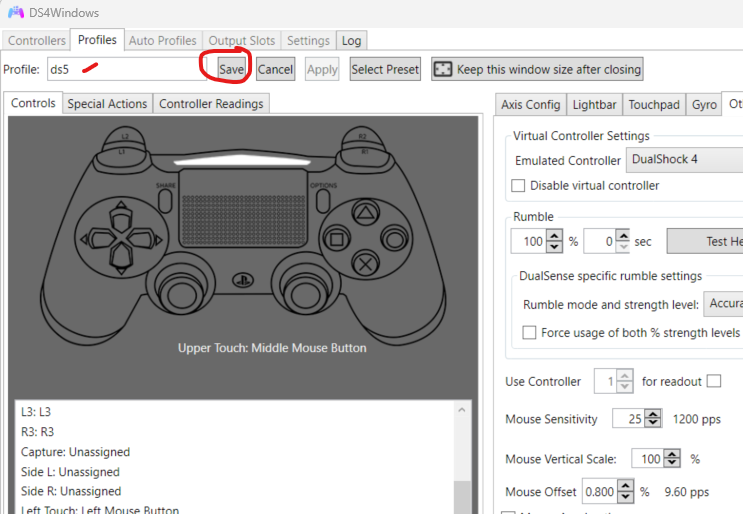The width and height of the screenshot is (743, 514).
Task: Click the L2 trigger on controller diagram
Action: point(124,135)
